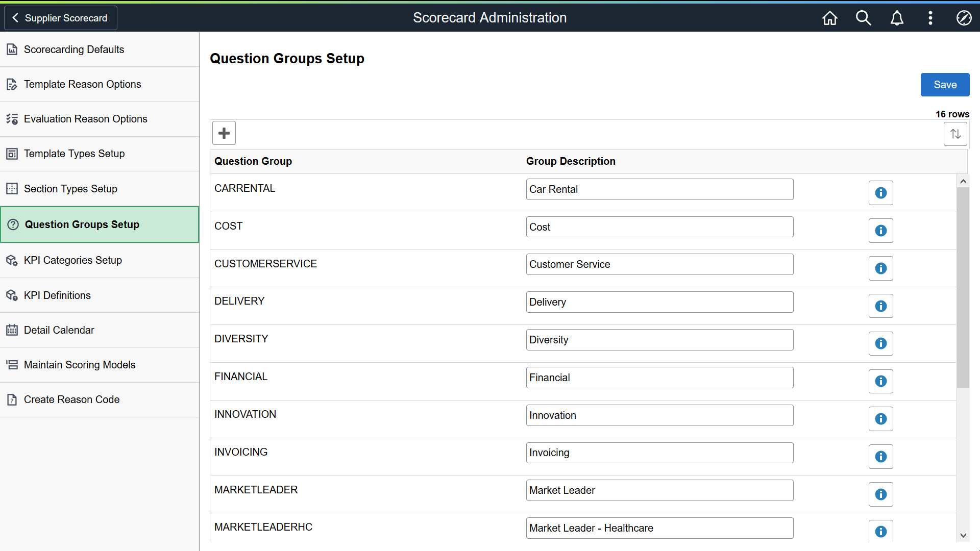Click the info icon next to CARRENTAL

[881, 193]
